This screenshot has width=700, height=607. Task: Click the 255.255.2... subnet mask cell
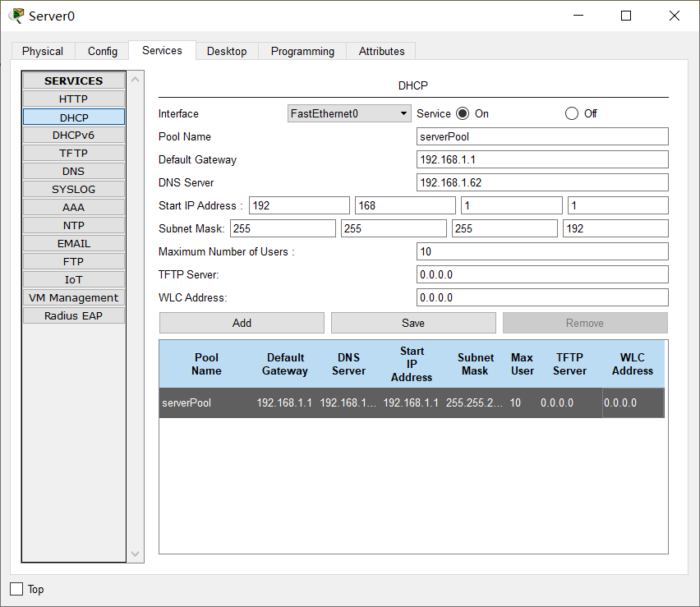coord(475,402)
